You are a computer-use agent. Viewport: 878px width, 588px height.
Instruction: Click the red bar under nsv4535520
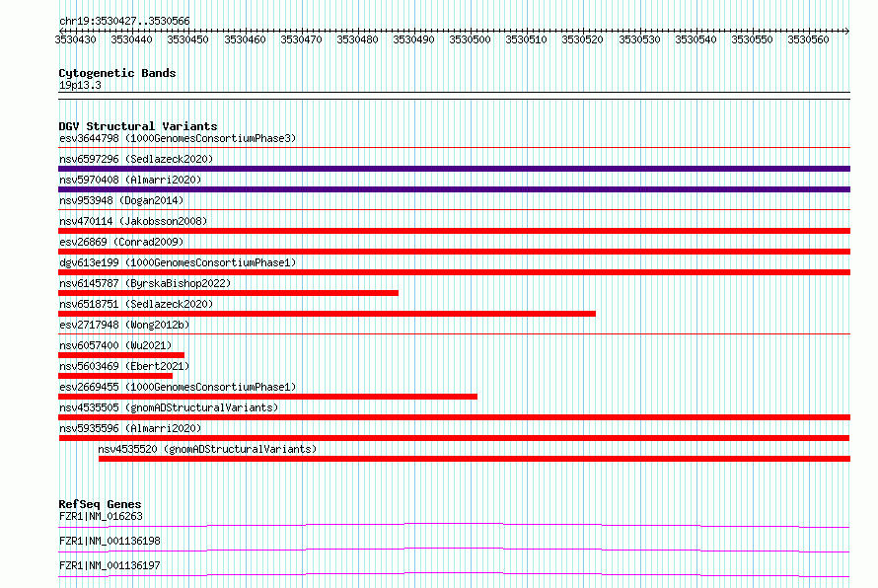pos(475,459)
